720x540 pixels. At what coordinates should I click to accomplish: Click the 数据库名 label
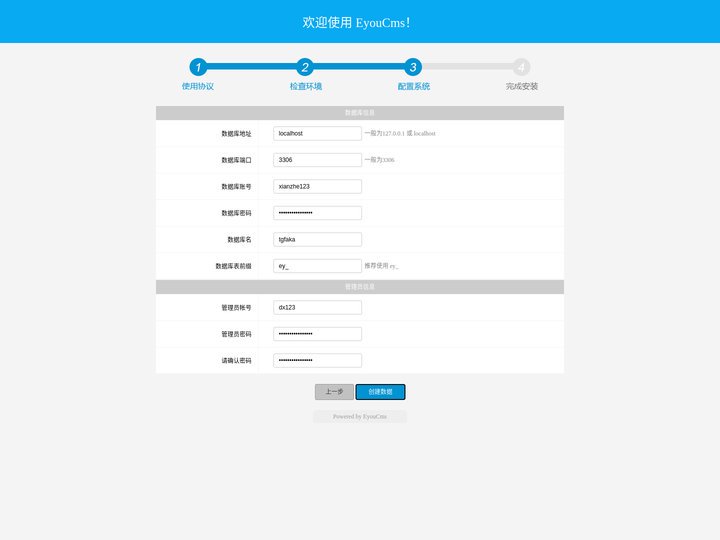[x=239, y=240]
